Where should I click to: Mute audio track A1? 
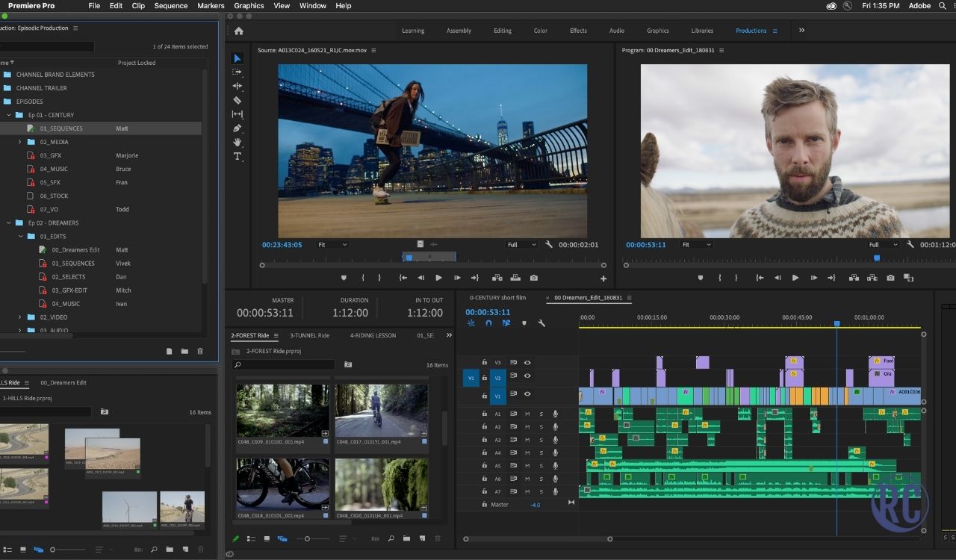527,414
